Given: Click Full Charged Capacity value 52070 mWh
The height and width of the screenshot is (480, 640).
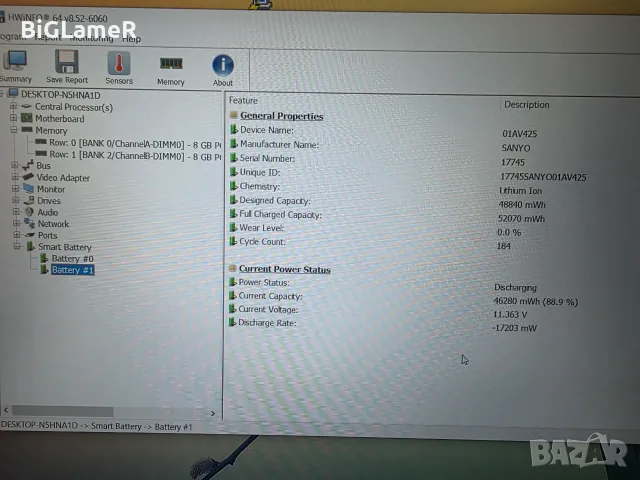Looking at the screenshot, I should [x=521, y=219].
